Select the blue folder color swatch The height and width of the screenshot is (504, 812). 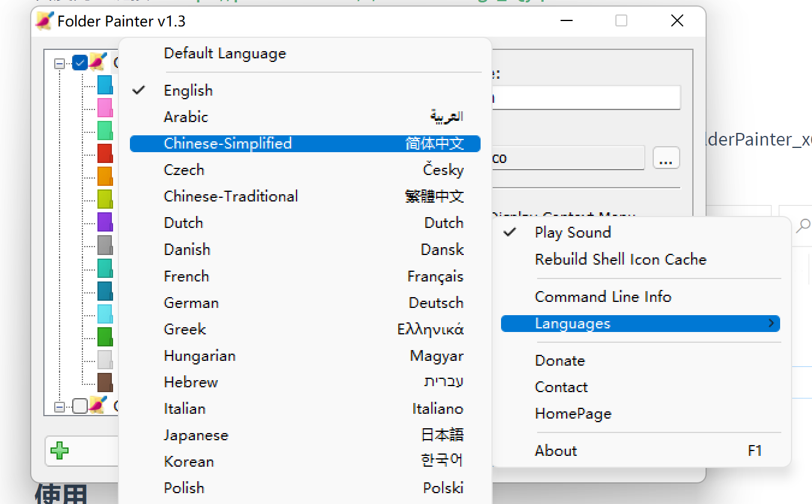pyautogui.click(x=105, y=85)
